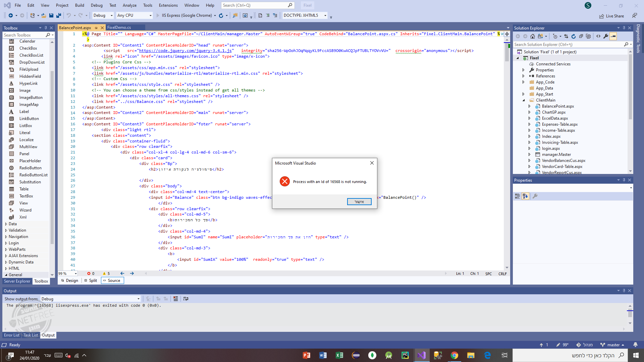Select BalancePoint.aspx in Solution Explorer
This screenshot has width=644, height=362.
tap(557, 106)
